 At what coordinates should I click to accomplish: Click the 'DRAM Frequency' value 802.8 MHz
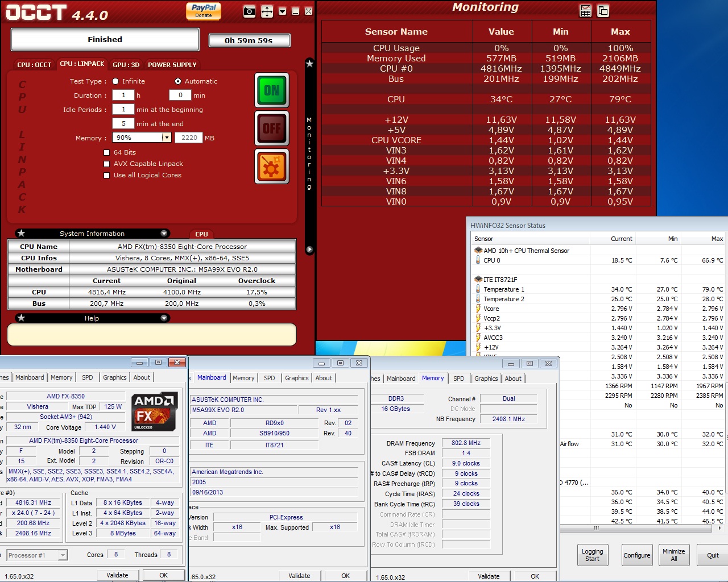pyautogui.click(x=466, y=443)
